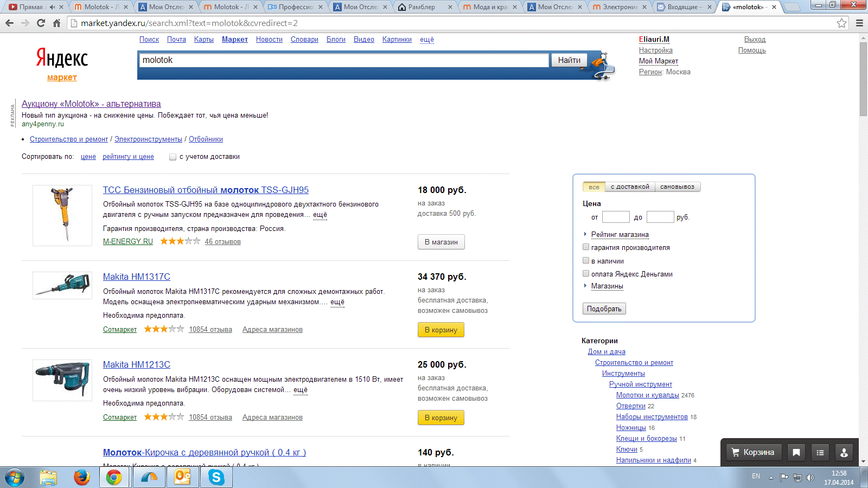Expand TSS-GJH95 description with 'ещё'
The image size is (868, 488).
(320, 215)
